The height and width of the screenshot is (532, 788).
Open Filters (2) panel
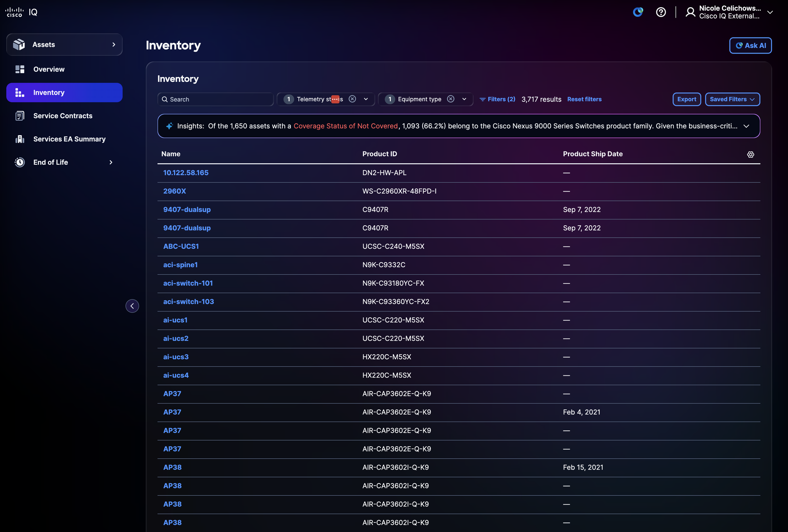point(497,99)
